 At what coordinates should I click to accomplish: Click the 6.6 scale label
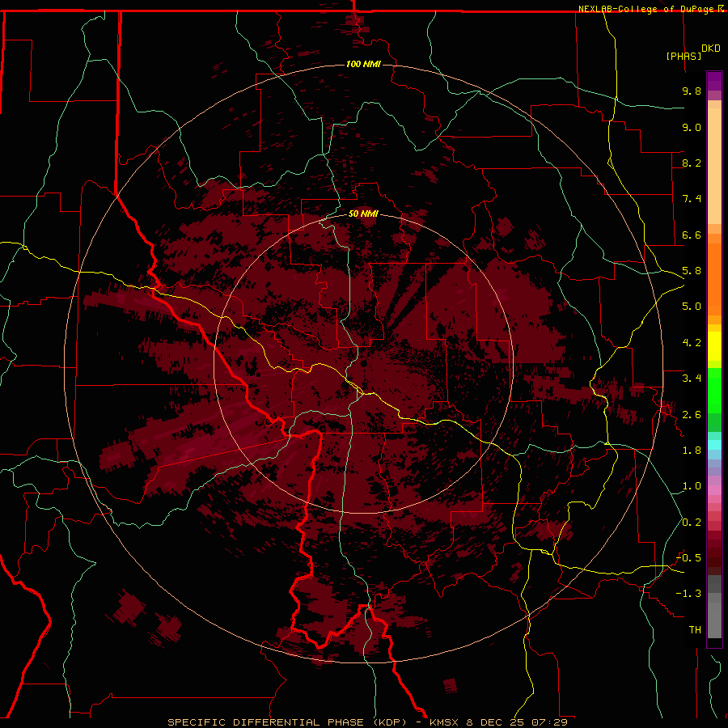692,235
